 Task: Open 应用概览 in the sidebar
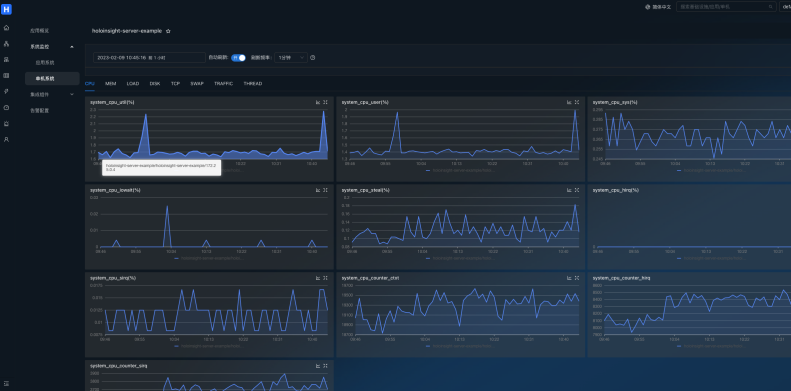click(x=39, y=31)
